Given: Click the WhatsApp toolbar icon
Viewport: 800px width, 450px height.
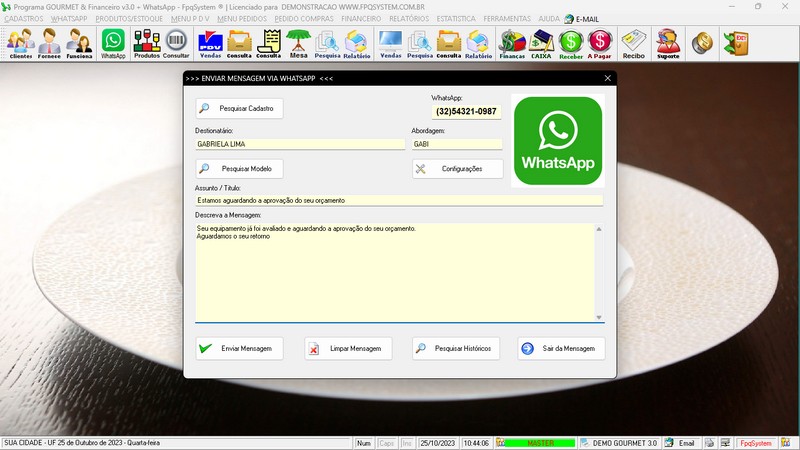Looking at the screenshot, I should pyautogui.click(x=113, y=44).
